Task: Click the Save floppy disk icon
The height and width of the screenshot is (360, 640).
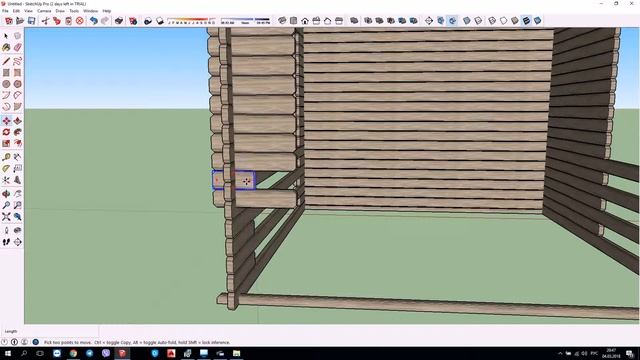Action: 31,21
